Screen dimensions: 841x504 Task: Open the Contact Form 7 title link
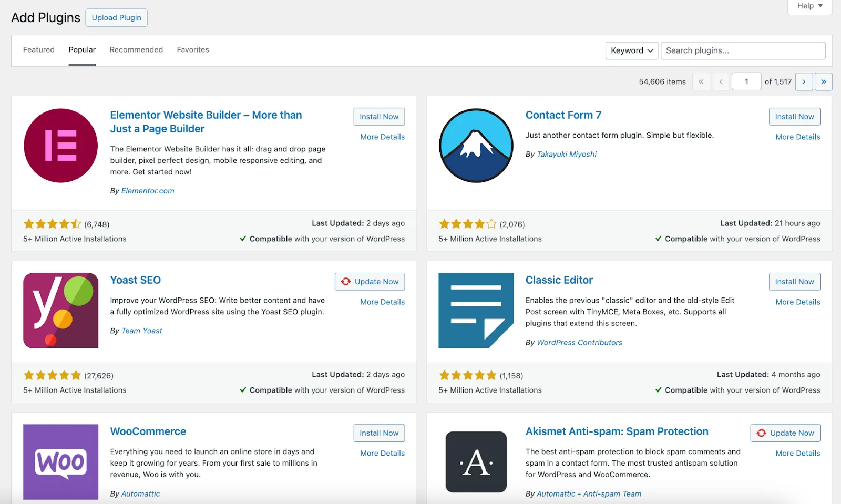click(x=563, y=115)
